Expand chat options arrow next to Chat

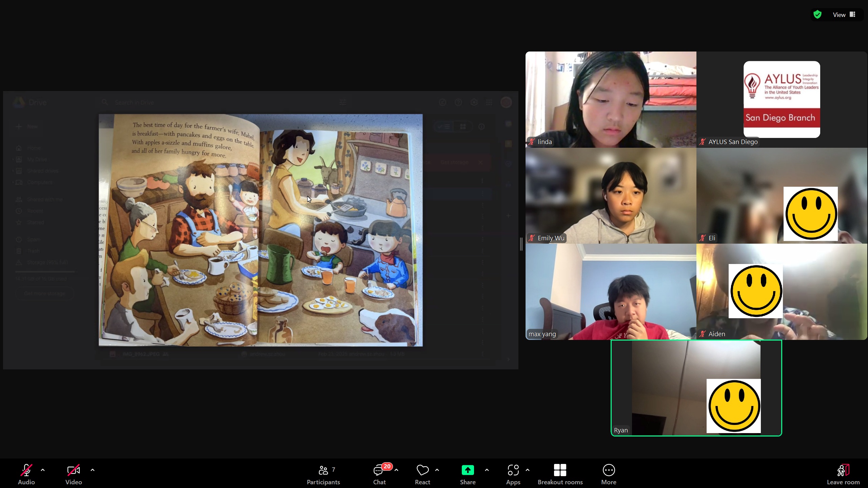pos(396,470)
